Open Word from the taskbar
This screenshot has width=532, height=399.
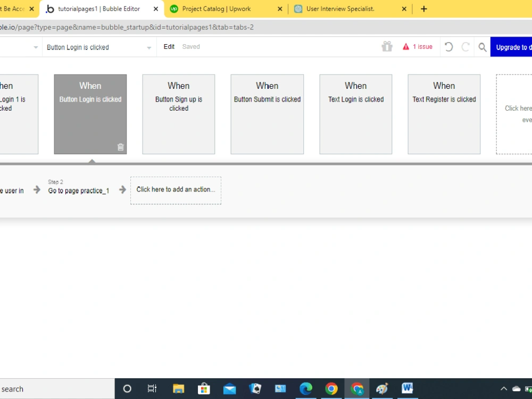pyautogui.click(x=407, y=388)
